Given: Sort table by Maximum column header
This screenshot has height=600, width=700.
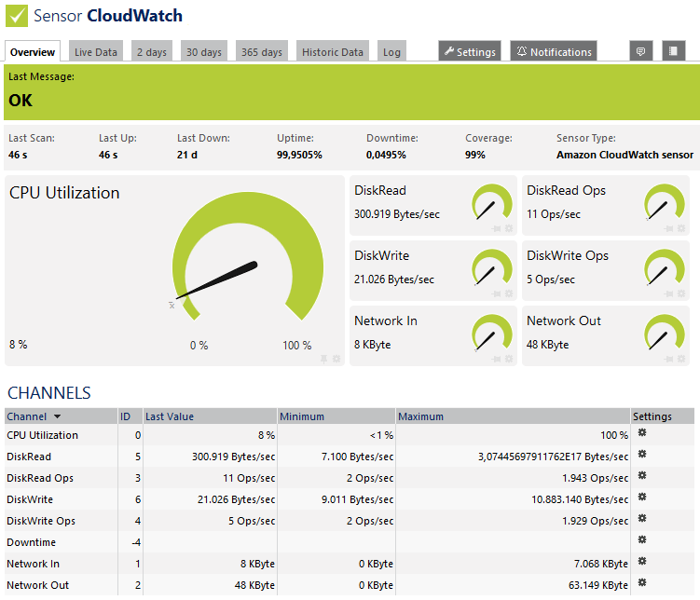Looking at the screenshot, I should click(421, 416).
